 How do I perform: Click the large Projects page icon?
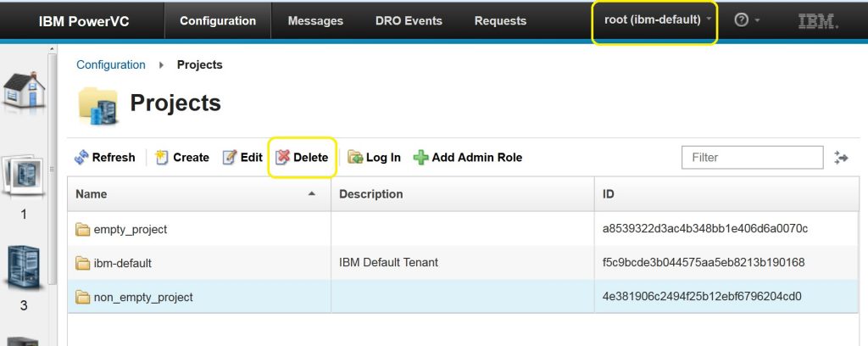[98, 105]
